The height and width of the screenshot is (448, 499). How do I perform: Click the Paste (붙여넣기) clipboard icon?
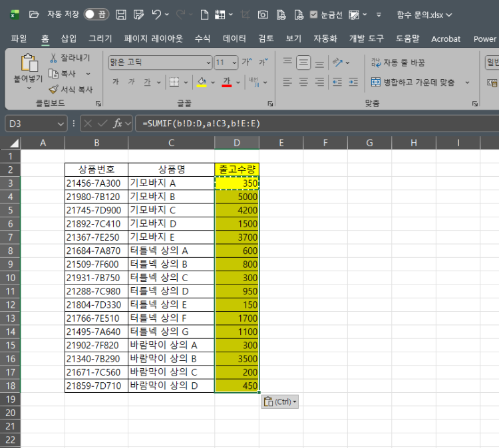(29, 64)
